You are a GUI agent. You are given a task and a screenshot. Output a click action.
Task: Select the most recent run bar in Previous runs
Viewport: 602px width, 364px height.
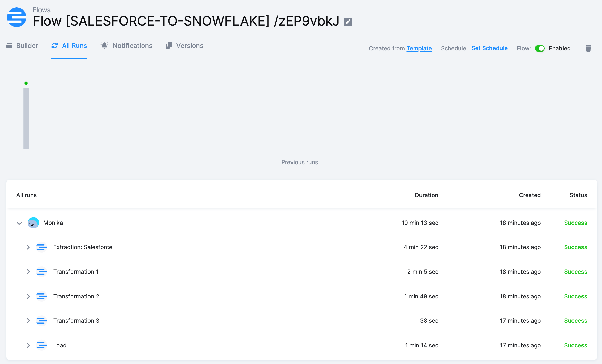pos(26,118)
